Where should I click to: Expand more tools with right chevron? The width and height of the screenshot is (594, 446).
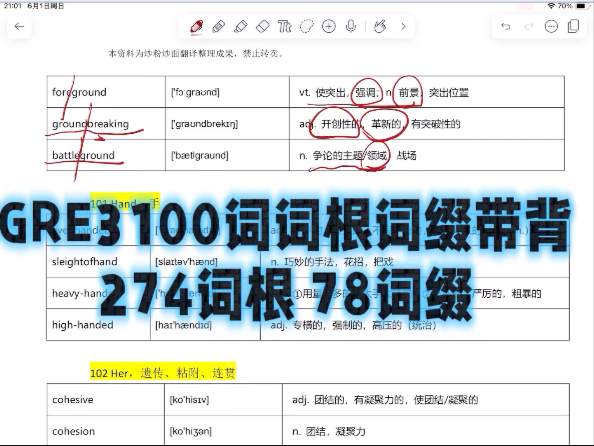[403, 27]
